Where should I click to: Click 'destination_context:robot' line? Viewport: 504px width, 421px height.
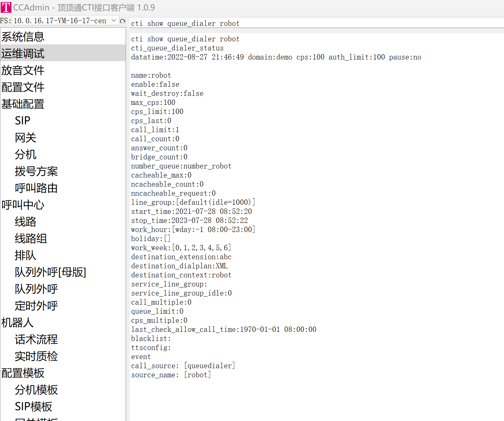181,275
